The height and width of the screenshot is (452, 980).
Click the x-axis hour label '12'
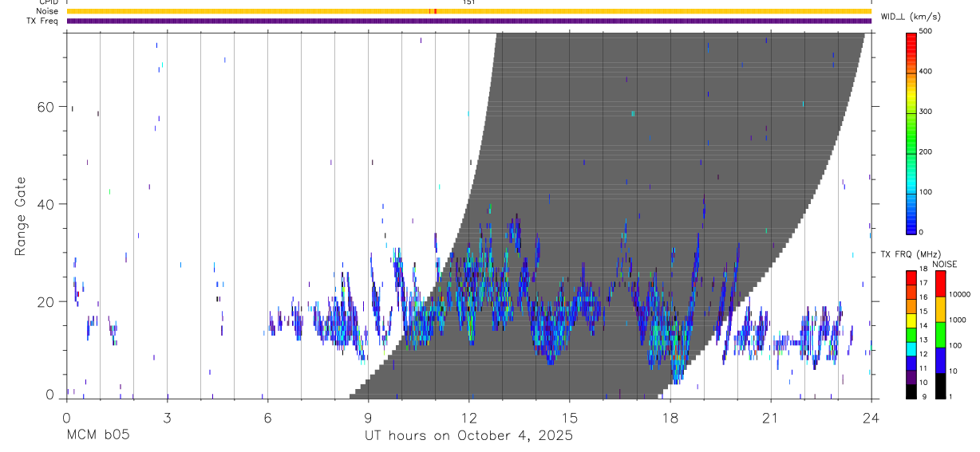[x=468, y=418]
